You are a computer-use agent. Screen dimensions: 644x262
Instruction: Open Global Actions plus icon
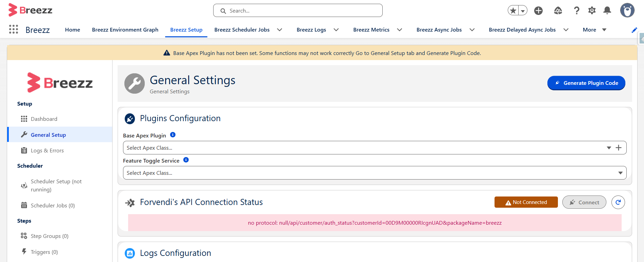point(538,11)
